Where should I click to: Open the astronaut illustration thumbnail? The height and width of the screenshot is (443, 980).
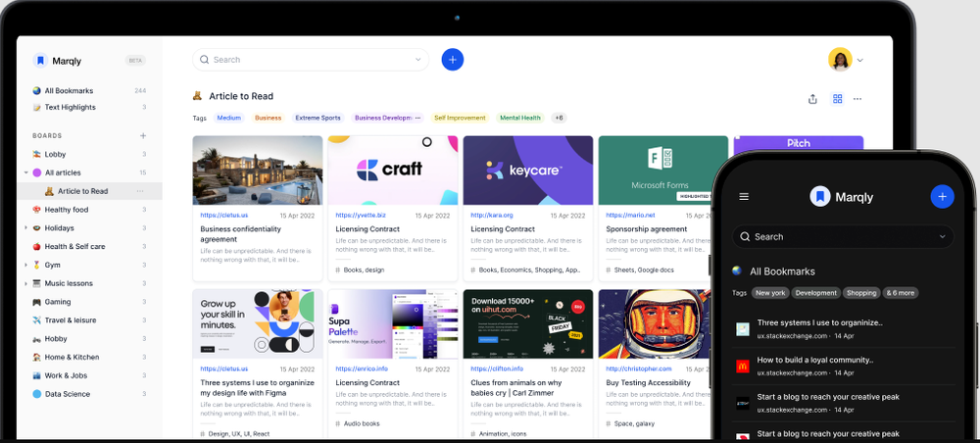(x=657, y=323)
